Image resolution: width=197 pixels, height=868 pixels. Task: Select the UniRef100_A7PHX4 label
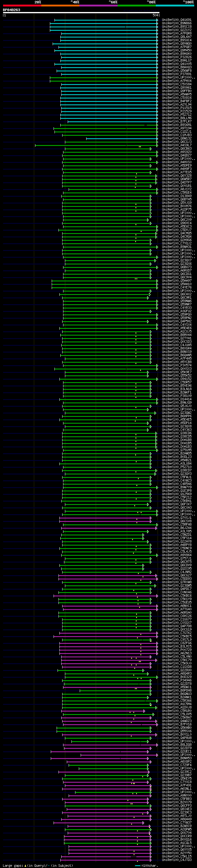[177, 81]
